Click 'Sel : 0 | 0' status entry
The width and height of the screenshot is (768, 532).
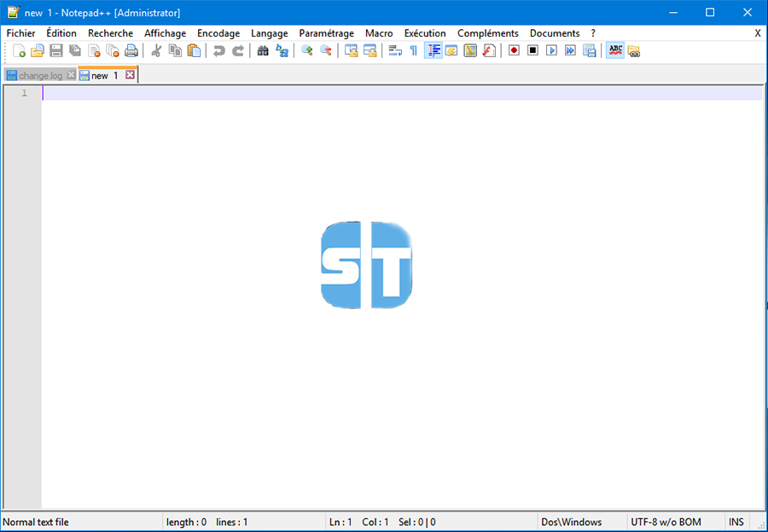click(x=416, y=522)
